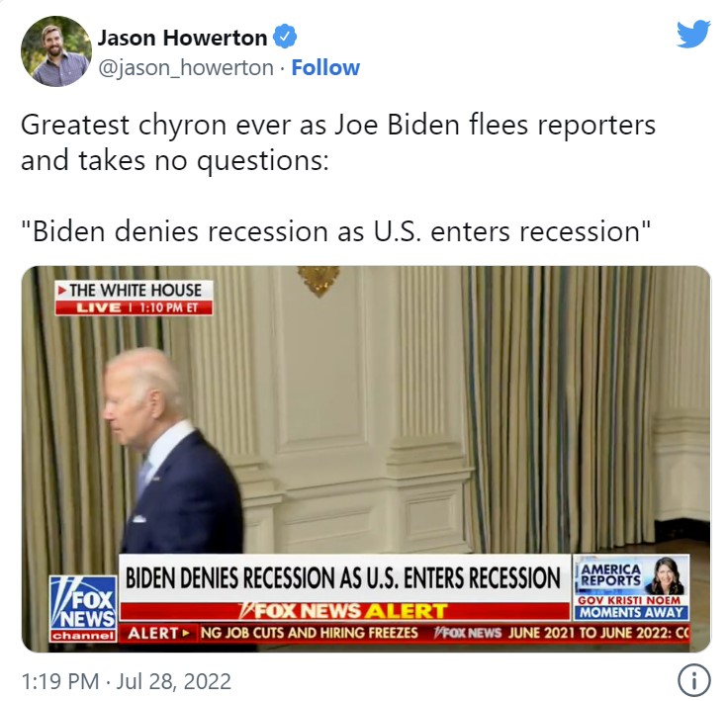Click the blue verified checkmark badge
The height and width of the screenshot is (701, 728).
click(285, 37)
